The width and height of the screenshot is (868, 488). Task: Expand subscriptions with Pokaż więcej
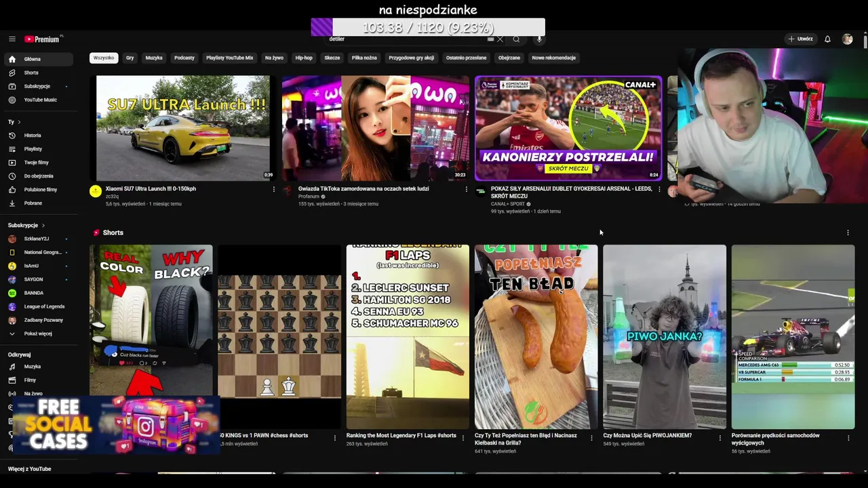38,333
